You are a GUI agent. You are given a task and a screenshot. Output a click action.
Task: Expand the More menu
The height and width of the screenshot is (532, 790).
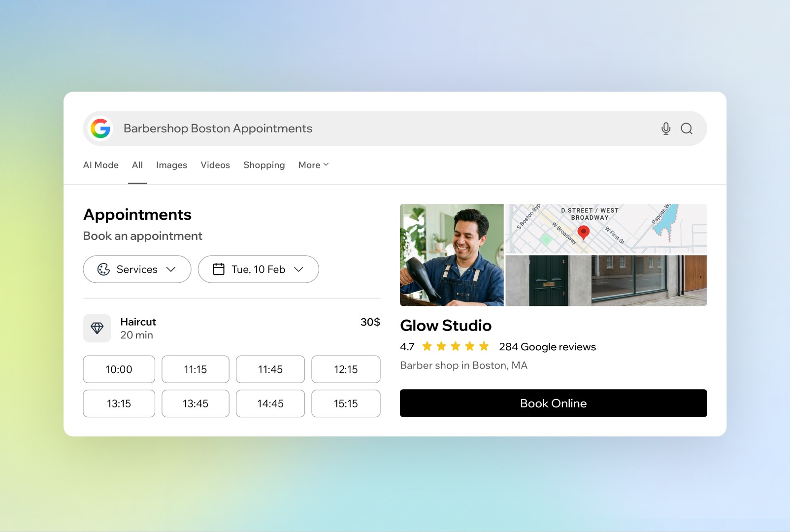313,165
